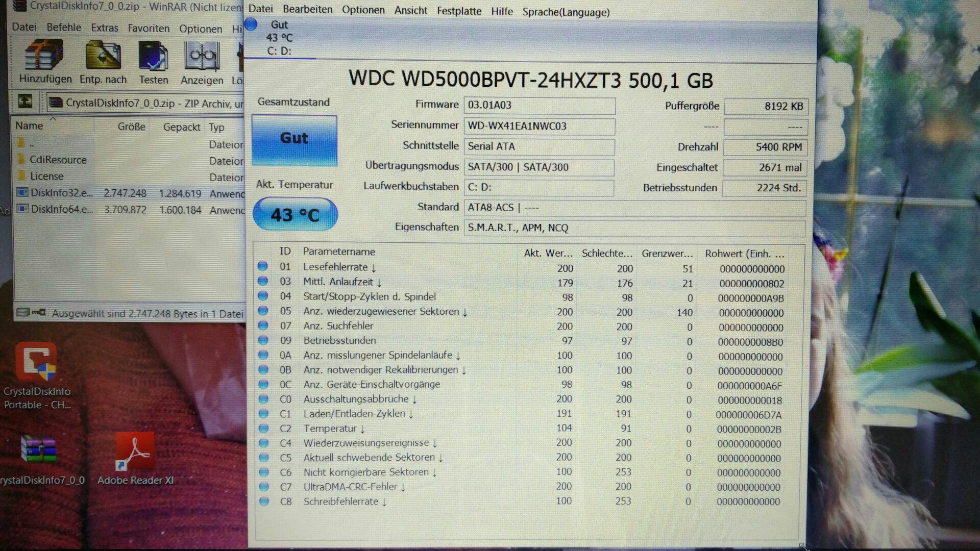Click the Anzeigen toolbar icon
This screenshot has height=551, width=980.
(202, 57)
